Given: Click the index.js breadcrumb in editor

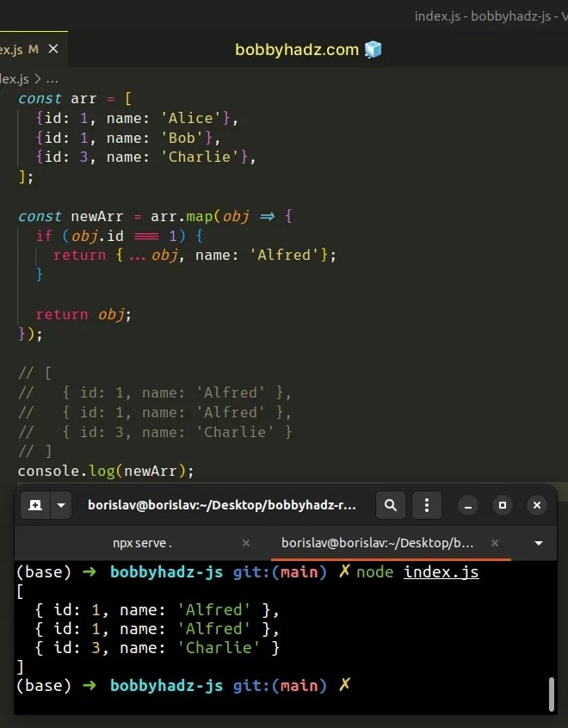Looking at the screenshot, I should point(15,79).
